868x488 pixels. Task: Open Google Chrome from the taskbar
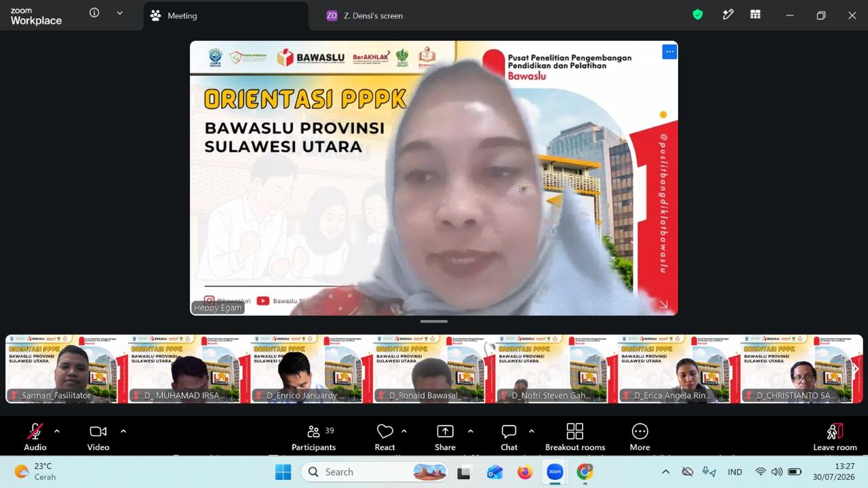pyautogui.click(x=585, y=472)
